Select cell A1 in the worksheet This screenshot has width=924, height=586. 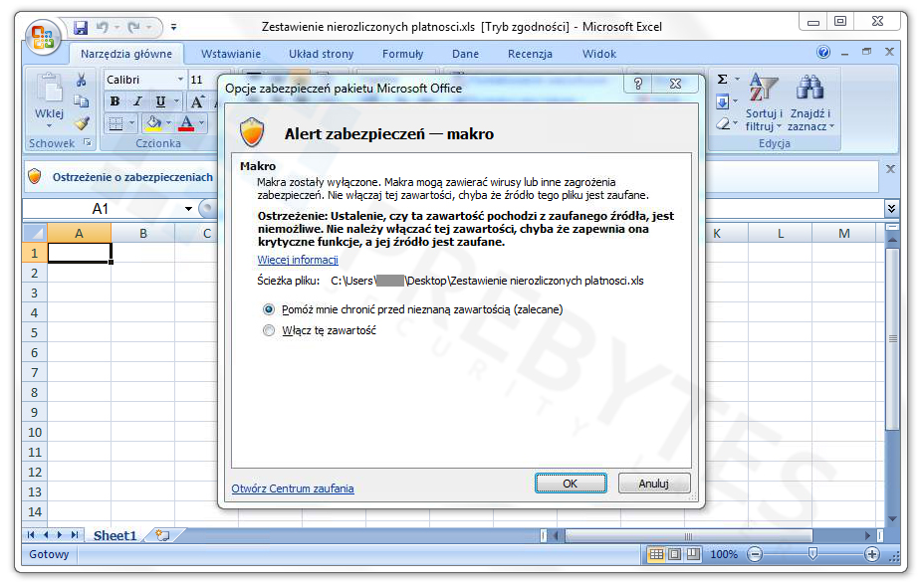(79, 253)
